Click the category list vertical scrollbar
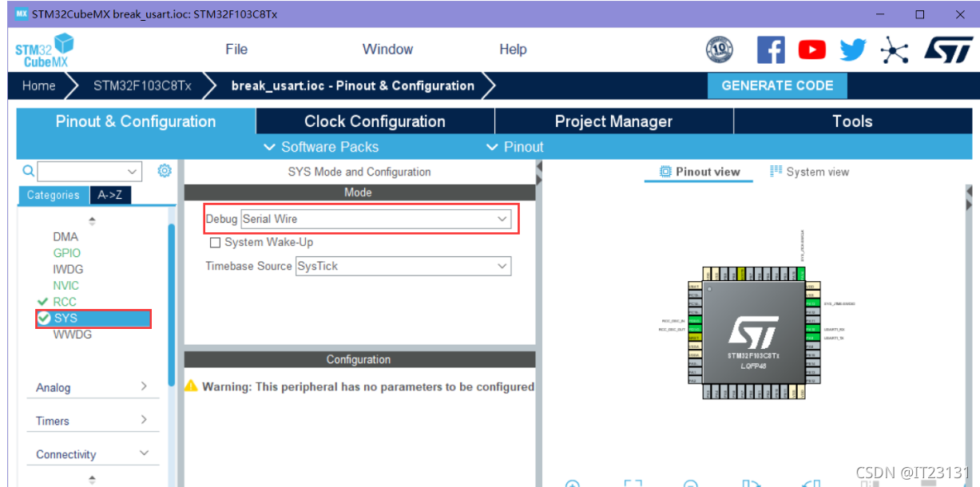980x487 pixels. (x=171, y=303)
